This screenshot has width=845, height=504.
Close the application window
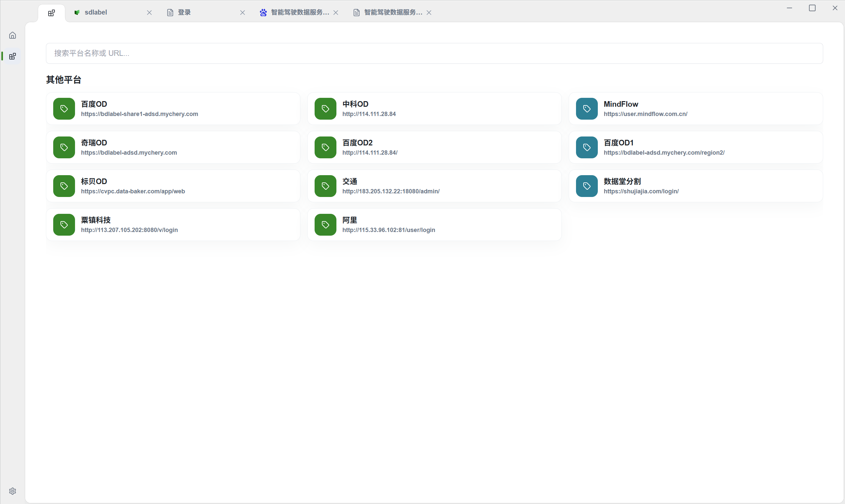pyautogui.click(x=835, y=8)
